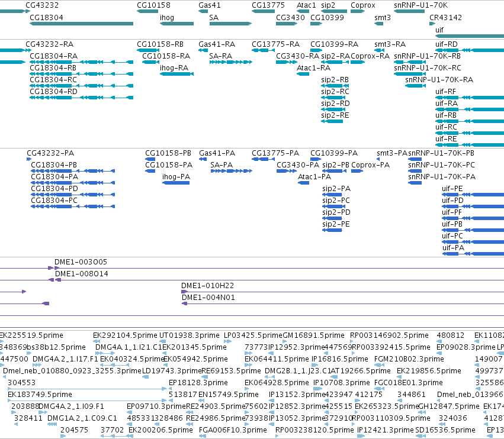504x439 pixels.
Task: Open transcript sip2-RC label
Action: click(x=335, y=92)
